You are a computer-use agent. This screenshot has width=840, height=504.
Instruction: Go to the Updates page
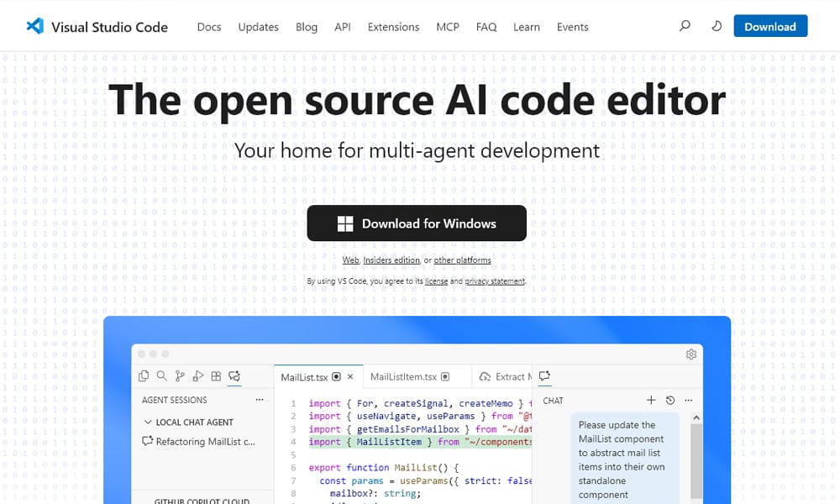click(x=258, y=27)
